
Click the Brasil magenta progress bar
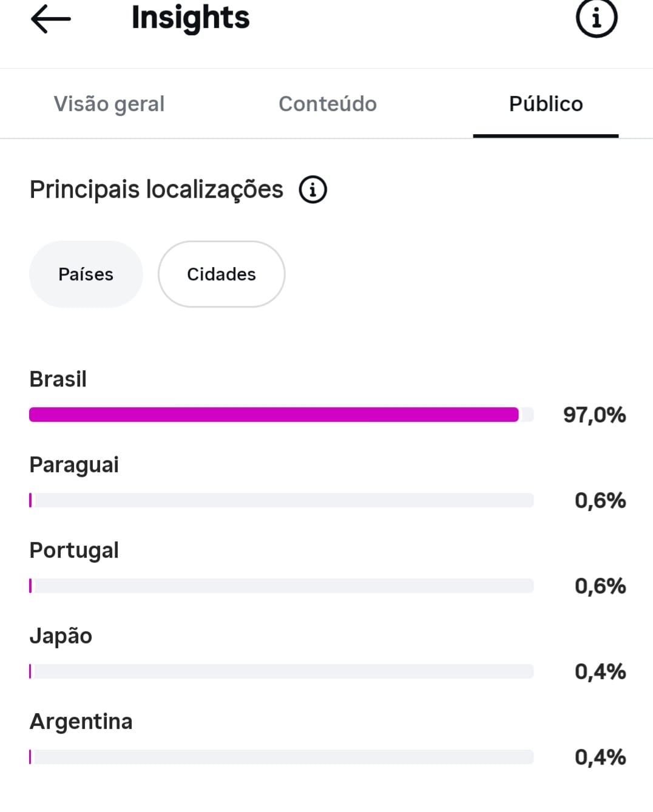[x=281, y=414]
